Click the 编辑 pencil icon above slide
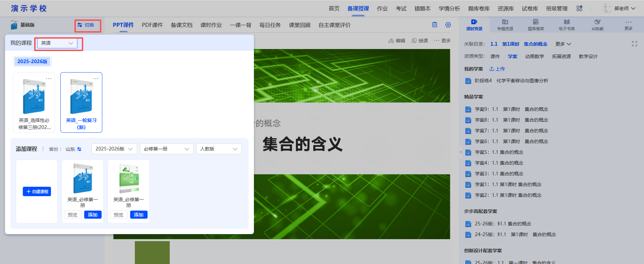The image size is (644, 264). click(x=391, y=41)
